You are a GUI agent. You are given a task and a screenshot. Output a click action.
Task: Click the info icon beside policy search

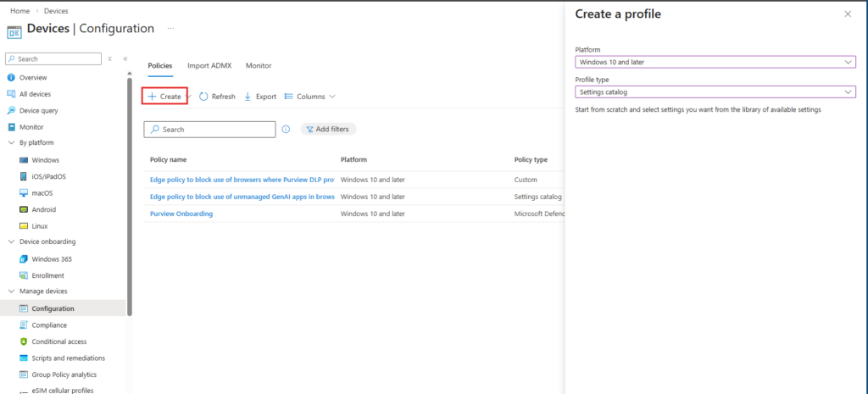coord(286,130)
